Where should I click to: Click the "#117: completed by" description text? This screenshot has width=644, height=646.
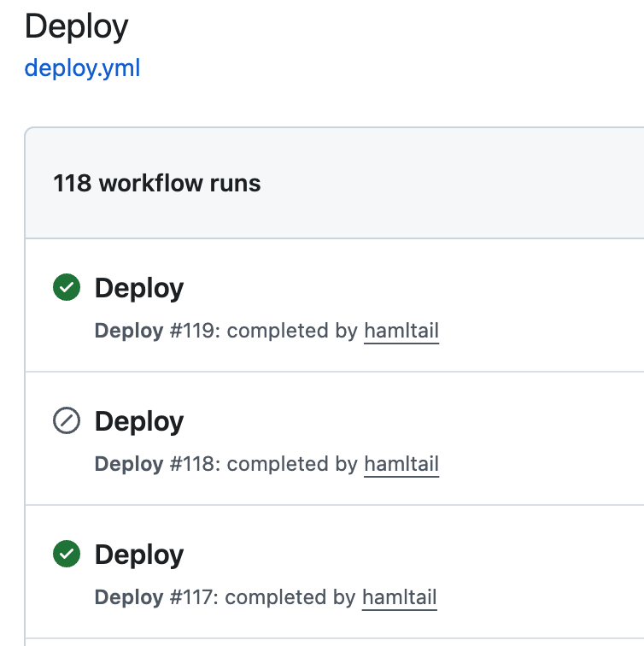(261, 597)
